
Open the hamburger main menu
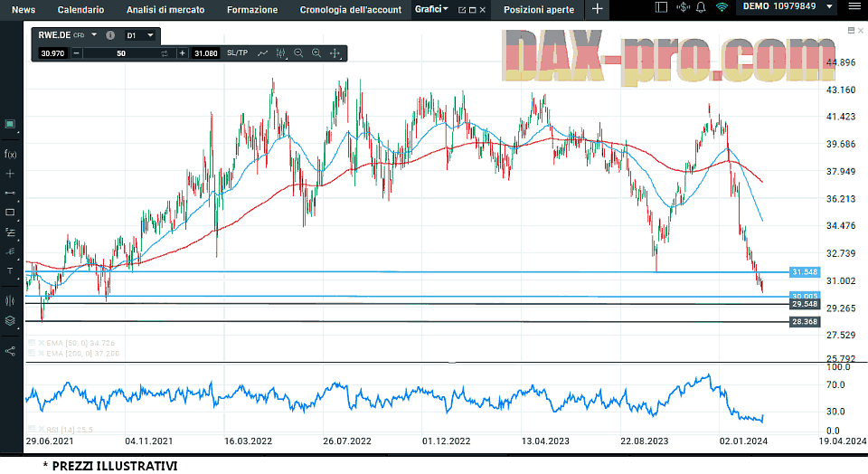pos(854,6)
